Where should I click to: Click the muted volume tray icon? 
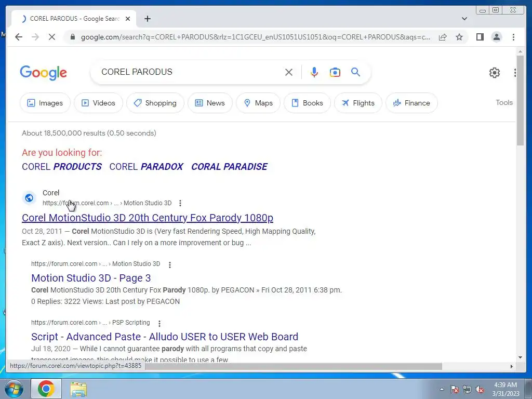coord(480,389)
